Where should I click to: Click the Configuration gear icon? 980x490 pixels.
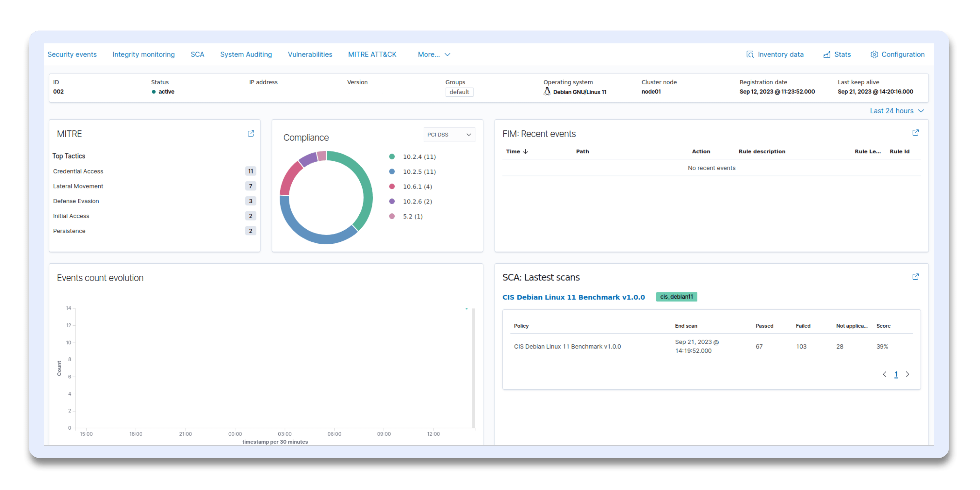pos(874,55)
